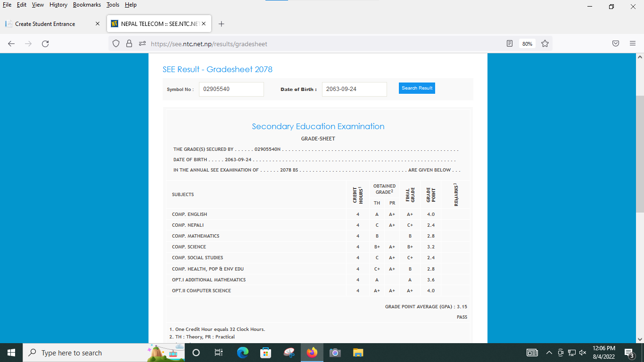This screenshot has width=644, height=362.
Task: Show hidden system tray icons
Action: pyautogui.click(x=549, y=353)
